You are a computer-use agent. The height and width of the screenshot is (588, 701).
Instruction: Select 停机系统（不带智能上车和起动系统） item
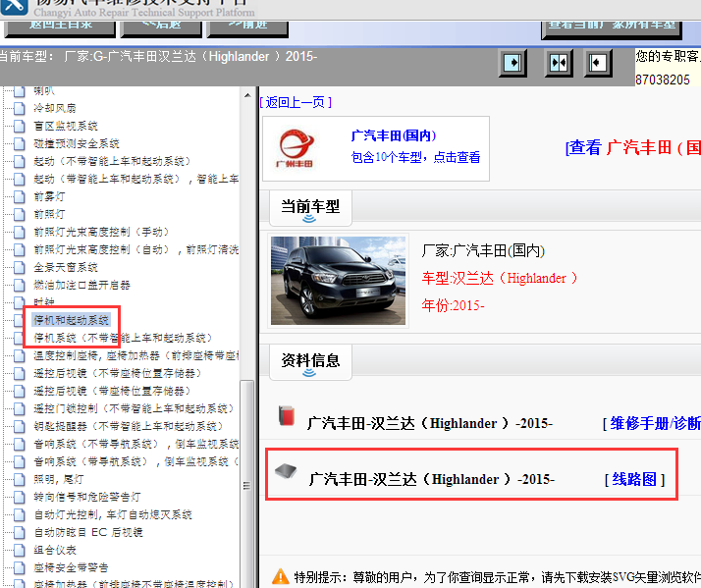(x=123, y=338)
